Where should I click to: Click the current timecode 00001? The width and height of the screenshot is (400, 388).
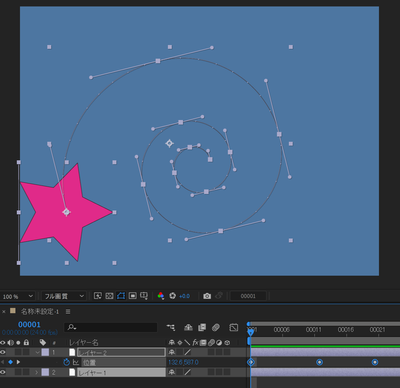pyautogui.click(x=29, y=325)
